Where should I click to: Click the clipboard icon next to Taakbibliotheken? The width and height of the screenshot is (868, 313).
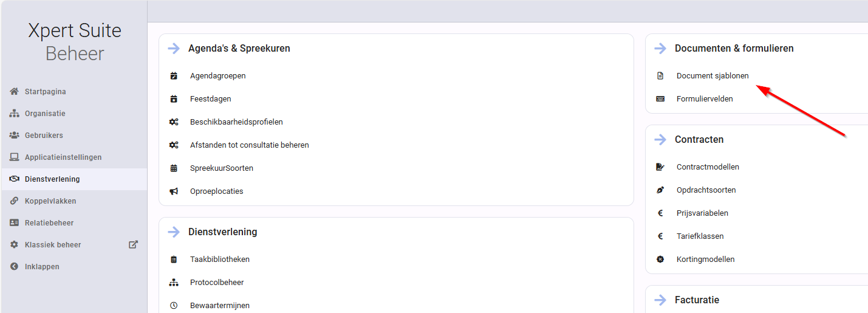point(174,260)
